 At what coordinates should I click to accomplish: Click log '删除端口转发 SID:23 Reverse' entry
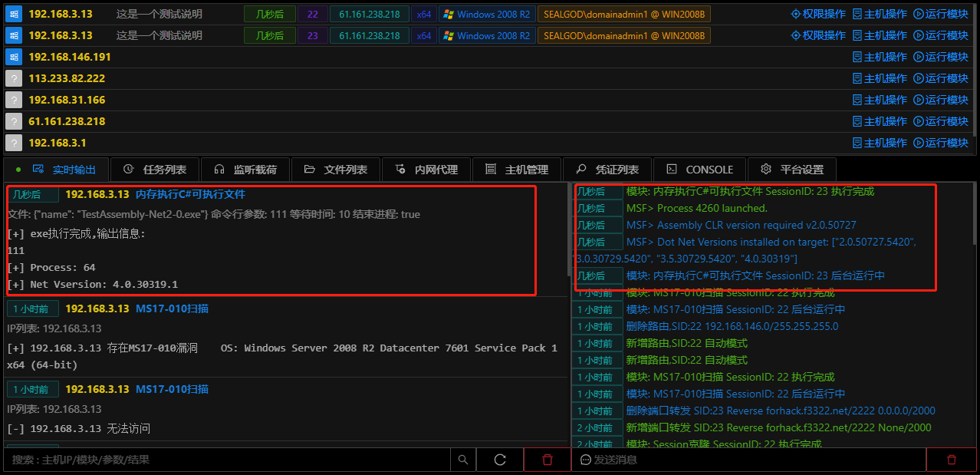(x=781, y=411)
